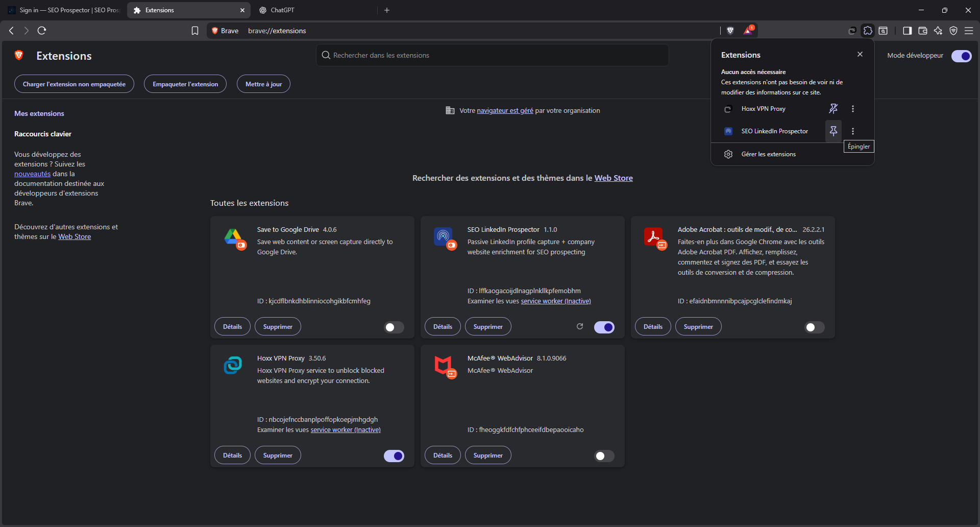Open Brave Rewards triangle icon
The width and height of the screenshot is (980, 527).
click(748, 31)
